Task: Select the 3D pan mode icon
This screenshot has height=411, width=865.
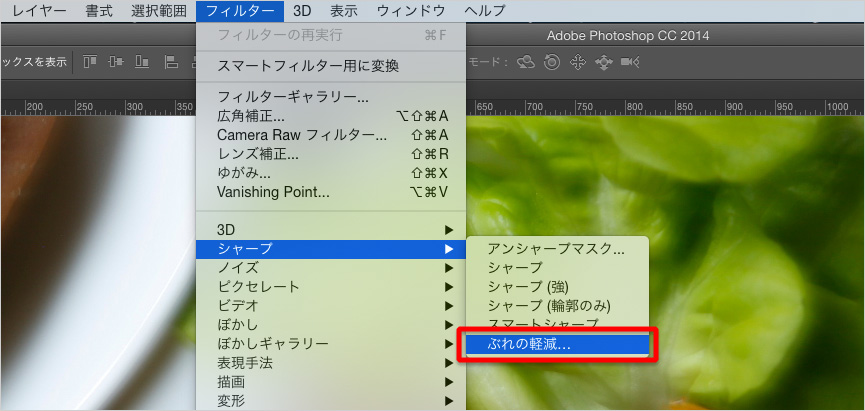Action: coord(578,62)
